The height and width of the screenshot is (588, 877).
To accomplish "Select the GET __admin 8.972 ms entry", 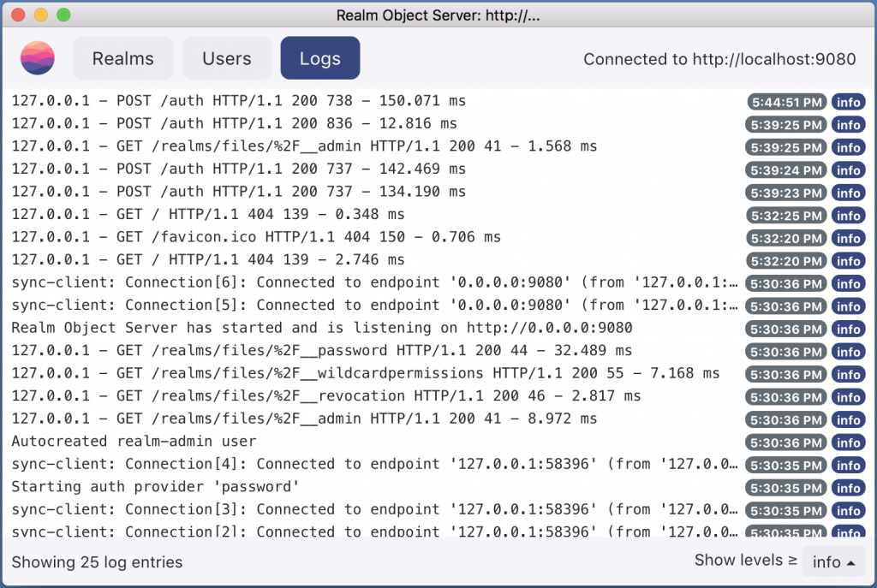I will click(x=438, y=419).
